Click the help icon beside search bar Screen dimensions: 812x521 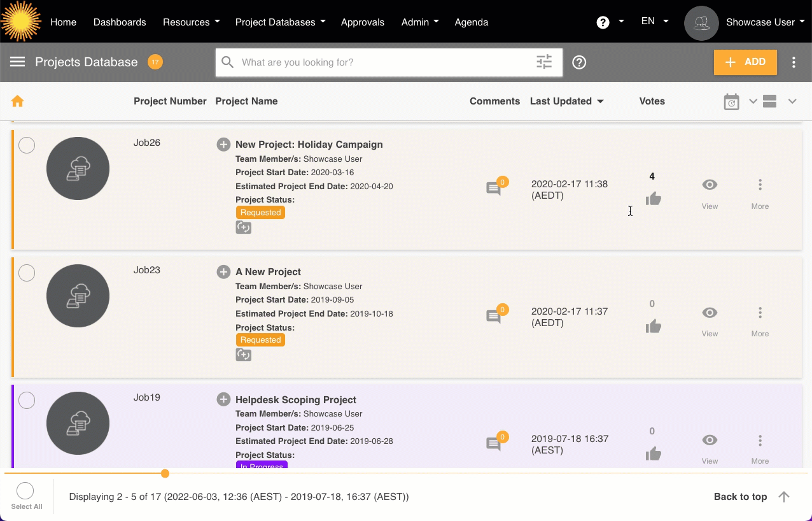(x=579, y=62)
